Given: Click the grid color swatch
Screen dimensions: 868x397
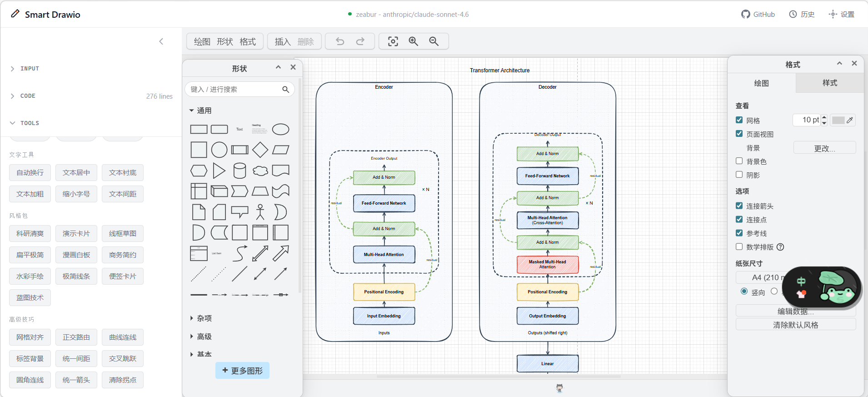Looking at the screenshot, I should pyautogui.click(x=838, y=120).
